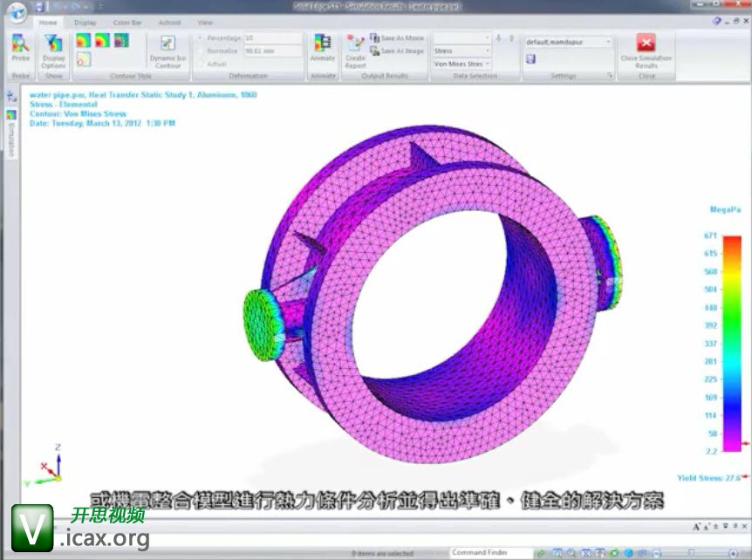Open the Simulation pane tab icon

pyautogui.click(x=11, y=115)
